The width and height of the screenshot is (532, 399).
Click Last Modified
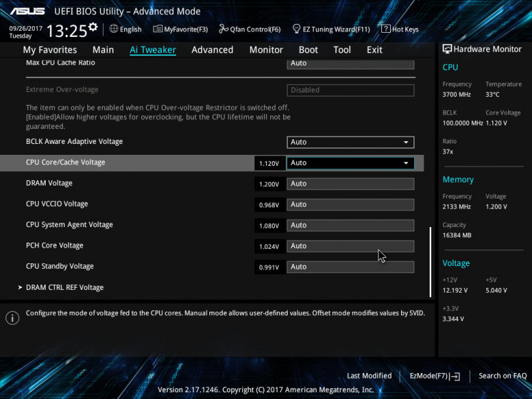point(369,376)
